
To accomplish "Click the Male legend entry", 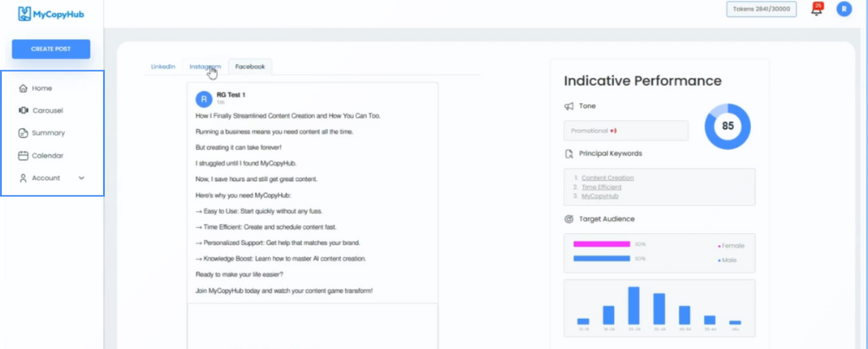I will click(728, 260).
